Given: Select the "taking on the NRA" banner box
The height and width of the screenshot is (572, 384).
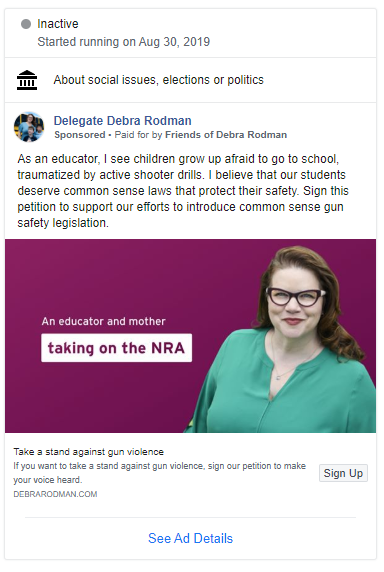Looking at the screenshot, I should tap(116, 348).
